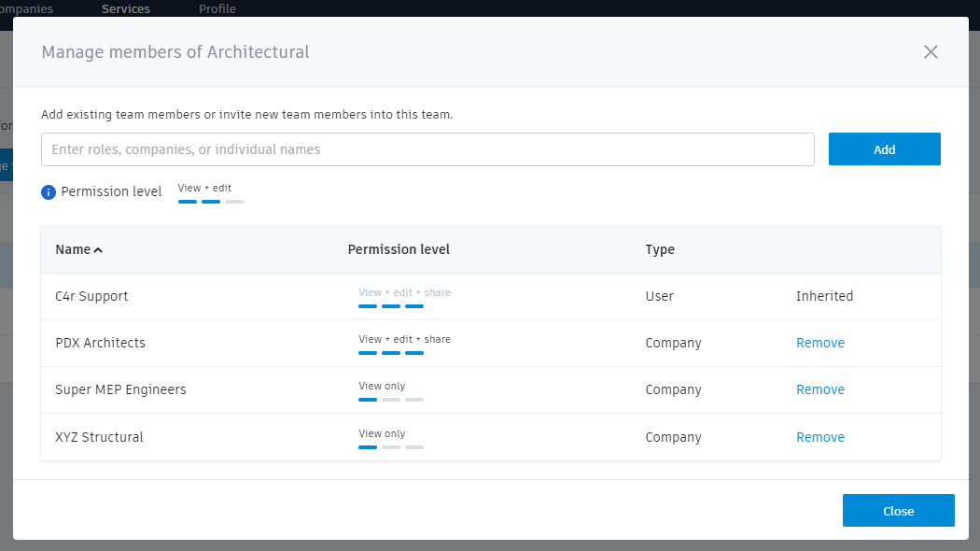Focus the roles, companies, or names field
This screenshot has width=980, height=551.
(x=427, y=149)
